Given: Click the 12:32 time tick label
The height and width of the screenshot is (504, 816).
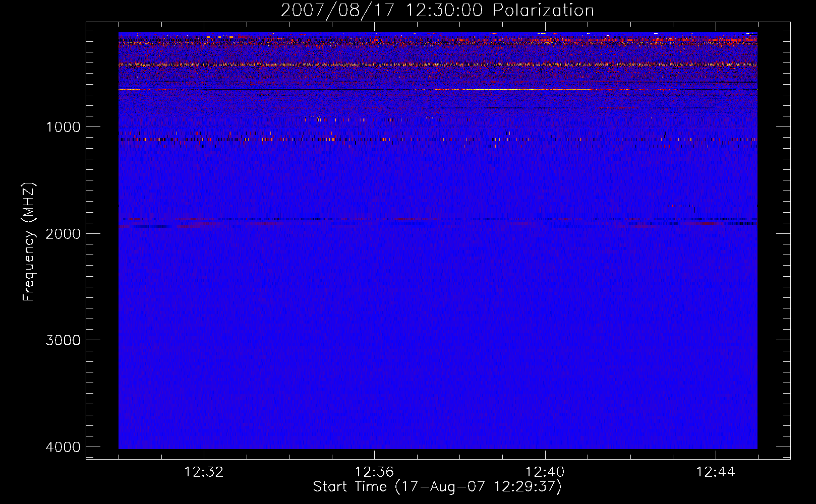Looking at the screenshot, I should point(204,472).
